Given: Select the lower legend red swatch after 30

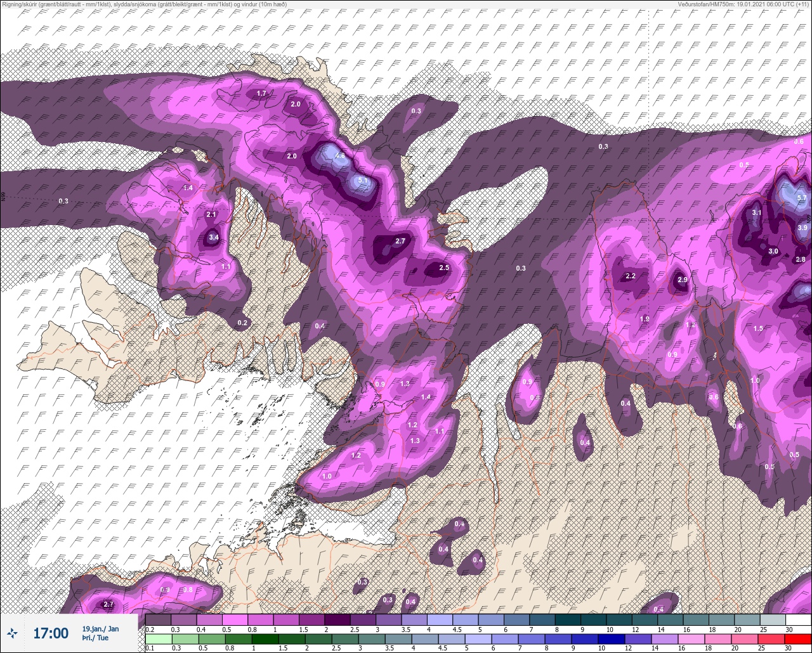Looking at the screenshot, I should [x=798, y=638].
